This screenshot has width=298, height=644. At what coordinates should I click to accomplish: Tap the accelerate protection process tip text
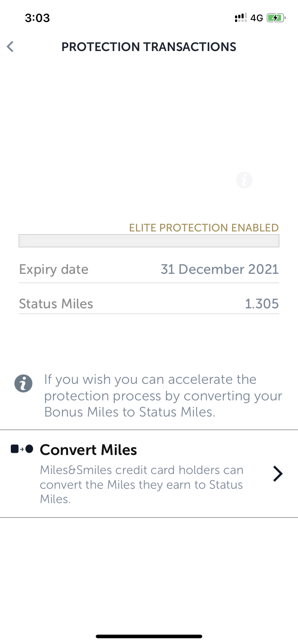pos(163,396)
